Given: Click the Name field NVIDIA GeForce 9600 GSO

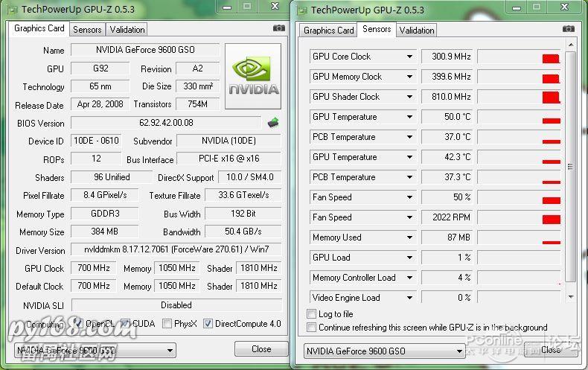Looking at the screenshot, I should (x=145, y=50).
